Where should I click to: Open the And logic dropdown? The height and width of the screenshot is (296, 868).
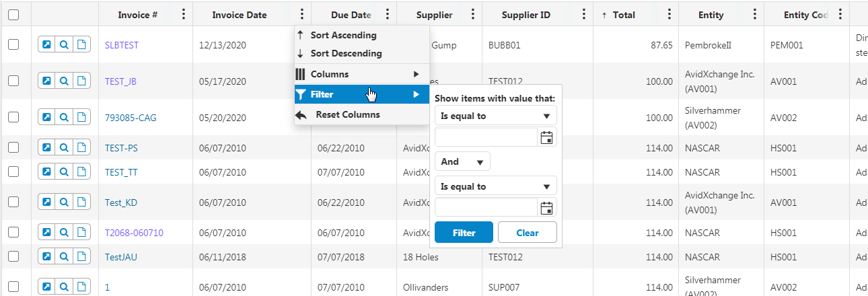coord(463,161)
